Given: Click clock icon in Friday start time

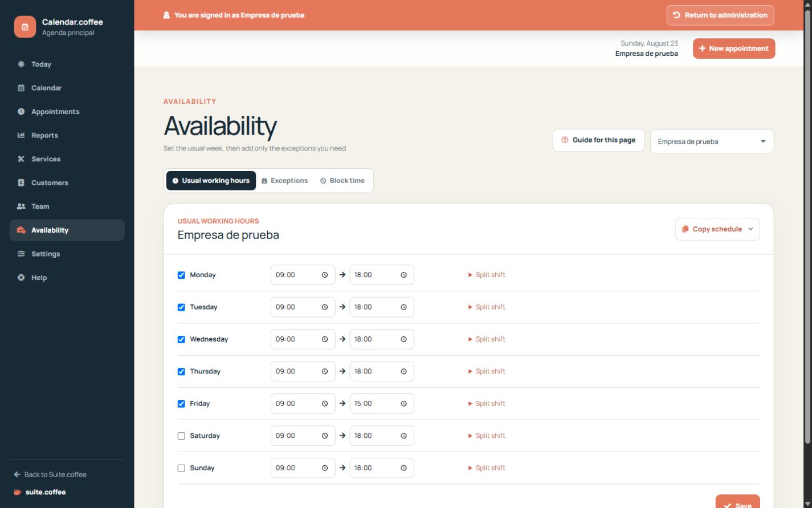Looking at the screenshot, I should point(325,404).
